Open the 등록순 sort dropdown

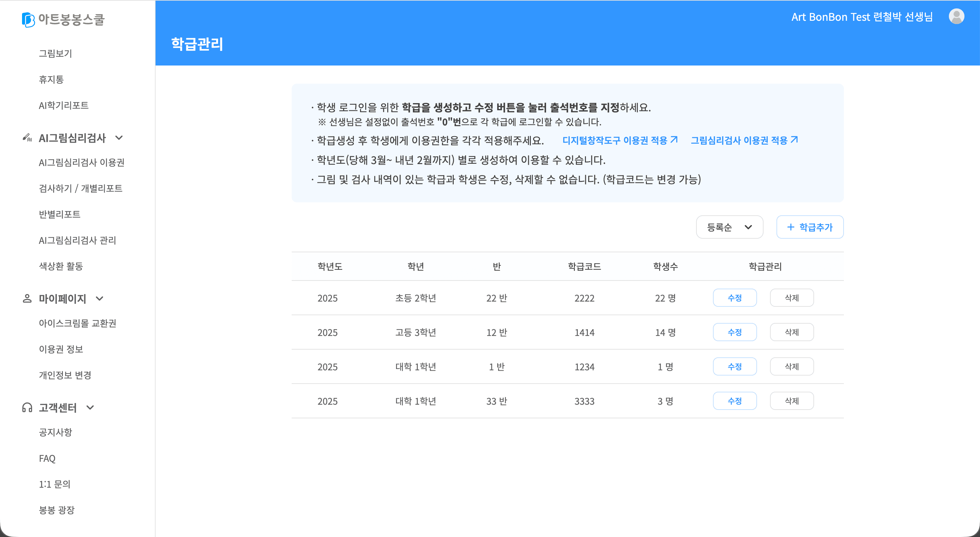point(729,227)
